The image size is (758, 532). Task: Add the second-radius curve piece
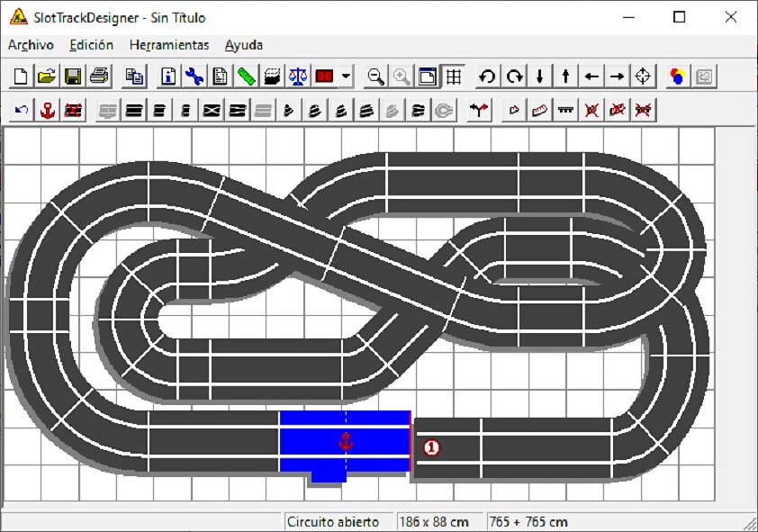pos(315,111)
